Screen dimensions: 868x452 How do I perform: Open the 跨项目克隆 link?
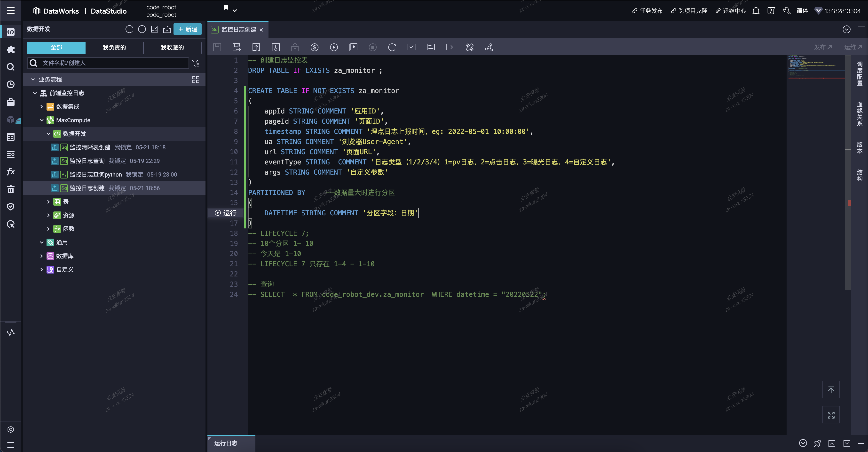[689, 11]
